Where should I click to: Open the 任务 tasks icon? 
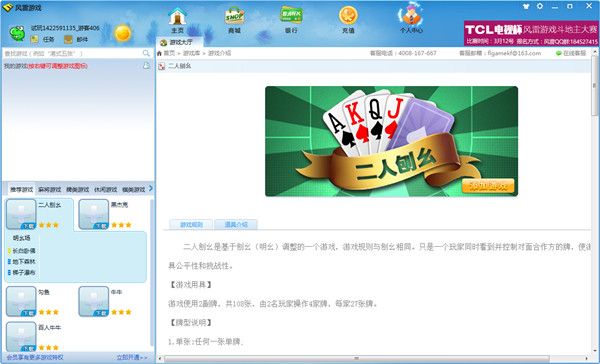34,39
